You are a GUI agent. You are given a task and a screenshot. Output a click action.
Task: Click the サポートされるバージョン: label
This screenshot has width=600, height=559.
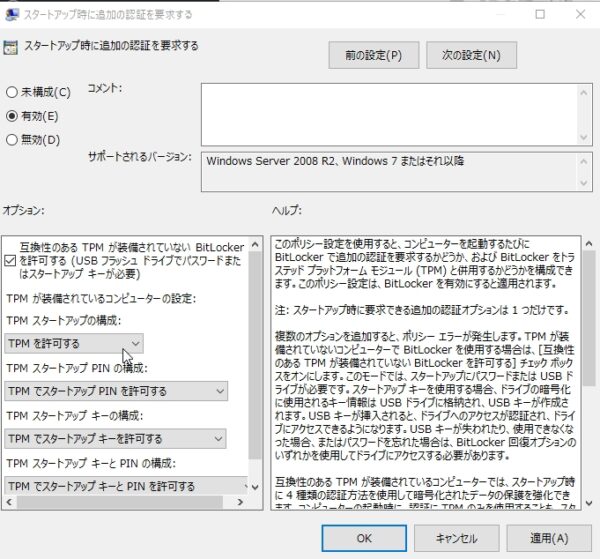pyautogui.click(x=140, y=157)
